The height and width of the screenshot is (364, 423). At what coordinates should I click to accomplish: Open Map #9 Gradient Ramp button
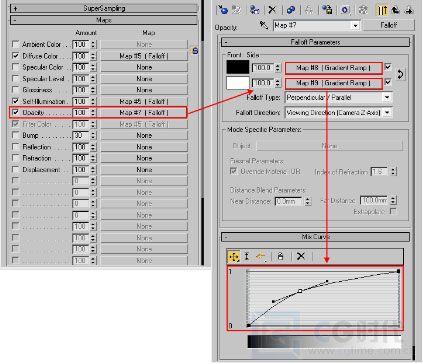(333, 83)
